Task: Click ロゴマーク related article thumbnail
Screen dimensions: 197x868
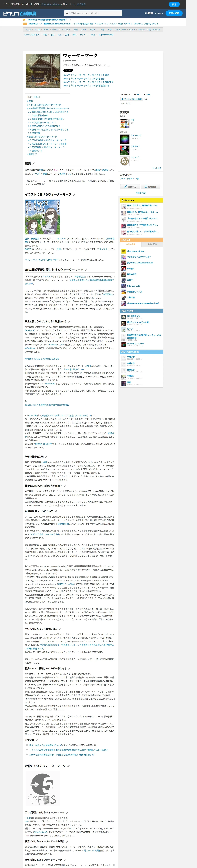Action: tap(125, 161)
